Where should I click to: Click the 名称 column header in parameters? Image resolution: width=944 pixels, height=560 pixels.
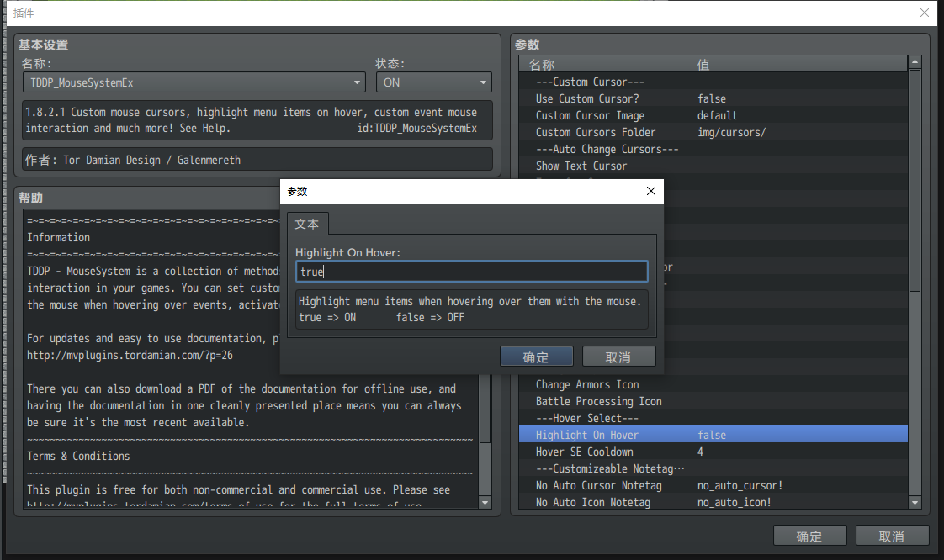602,64
